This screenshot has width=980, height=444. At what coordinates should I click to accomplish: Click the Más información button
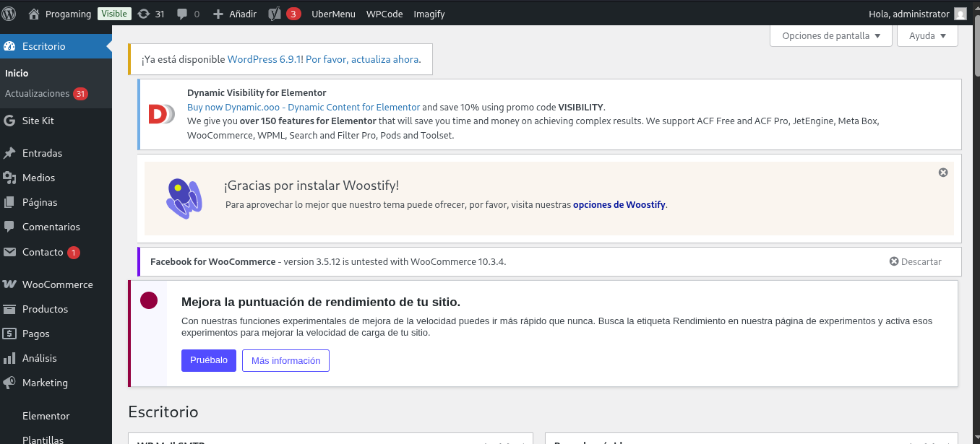pyautogui.click(x=285, y=360)
